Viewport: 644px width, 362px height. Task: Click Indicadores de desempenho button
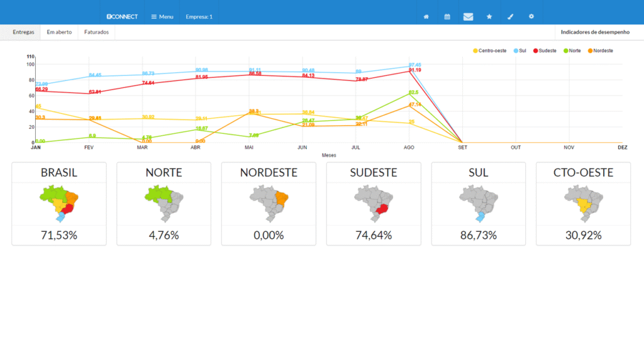coord(594,31)
